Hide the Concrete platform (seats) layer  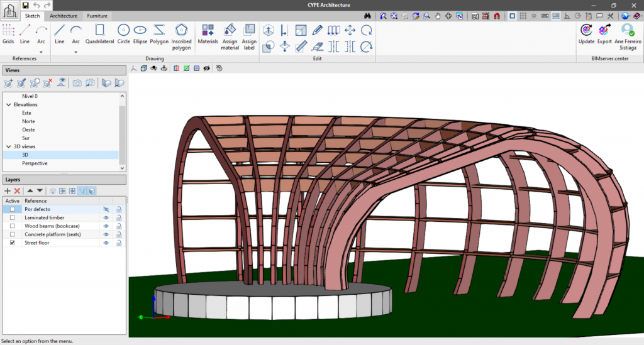(106, 234)
